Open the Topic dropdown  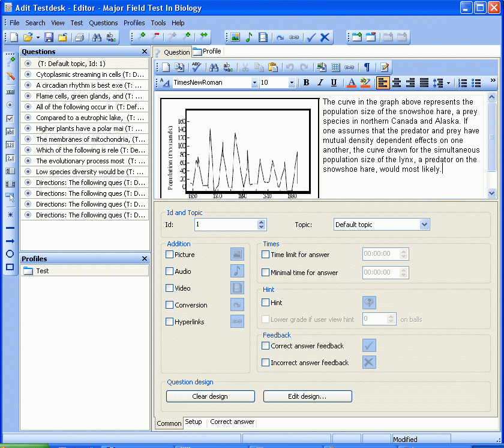coord(424,225)
